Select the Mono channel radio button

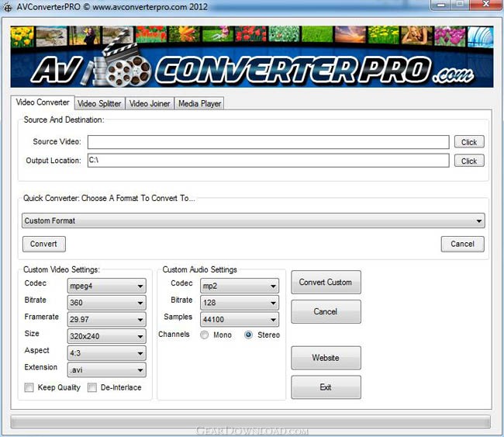coord(204,335)
